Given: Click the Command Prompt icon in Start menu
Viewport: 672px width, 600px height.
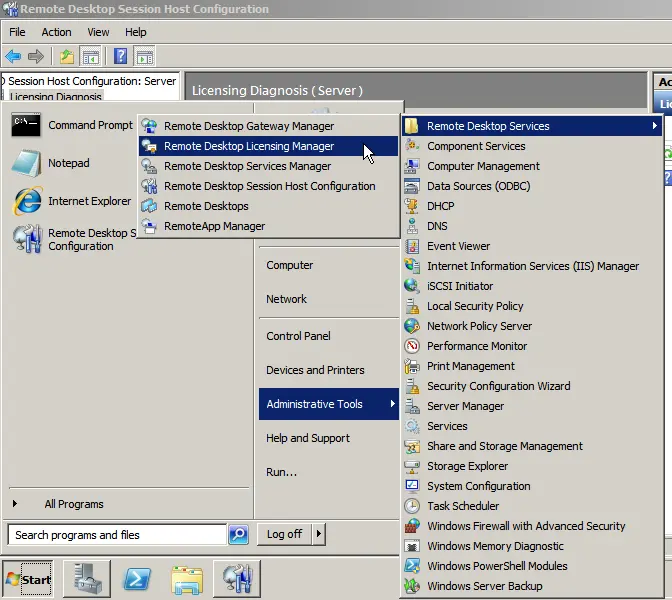Looking at the screenshot, I should pos(26,126).
